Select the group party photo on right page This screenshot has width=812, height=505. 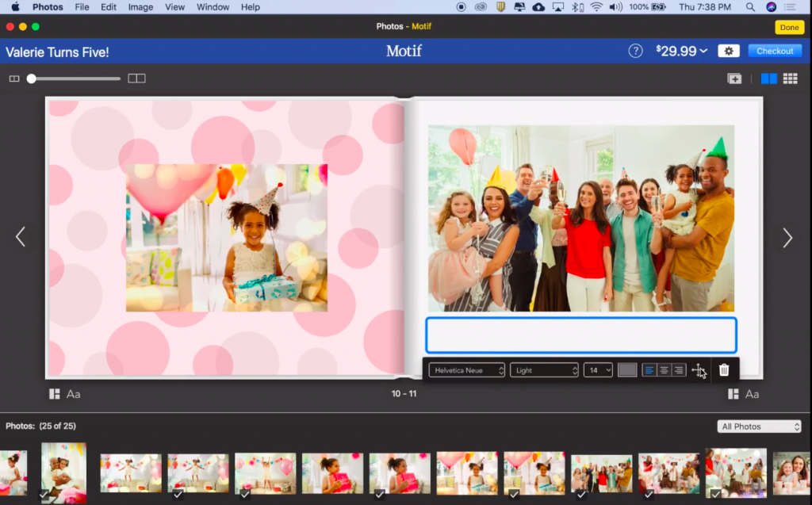tap(581, 218)
